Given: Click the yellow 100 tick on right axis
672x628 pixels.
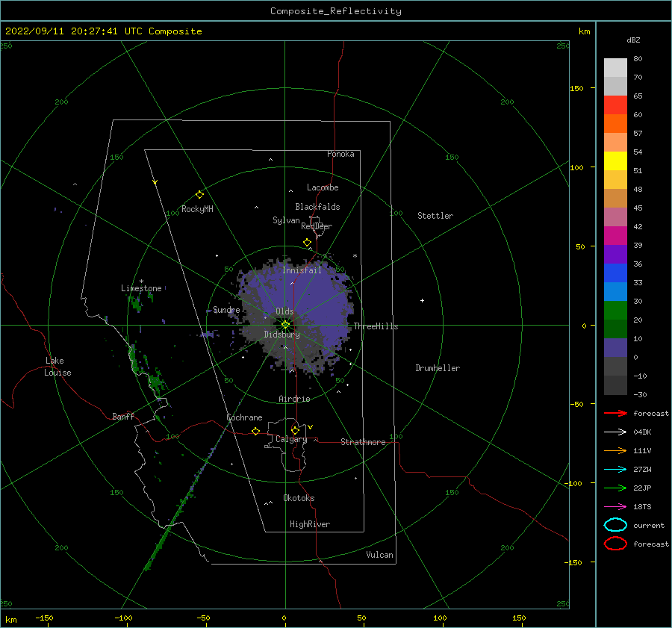Looking at the screenshot, I should coord(577,167).
